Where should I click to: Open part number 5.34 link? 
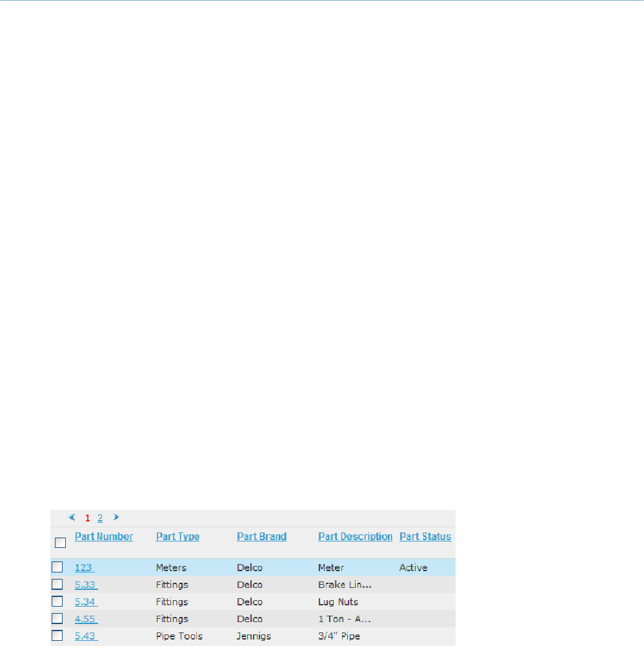[x=86, y=602]
